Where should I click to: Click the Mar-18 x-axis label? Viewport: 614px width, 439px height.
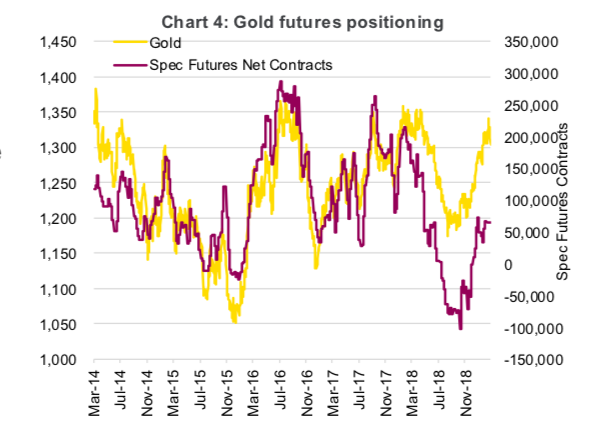pyautogui.click(x=412, y=393)
